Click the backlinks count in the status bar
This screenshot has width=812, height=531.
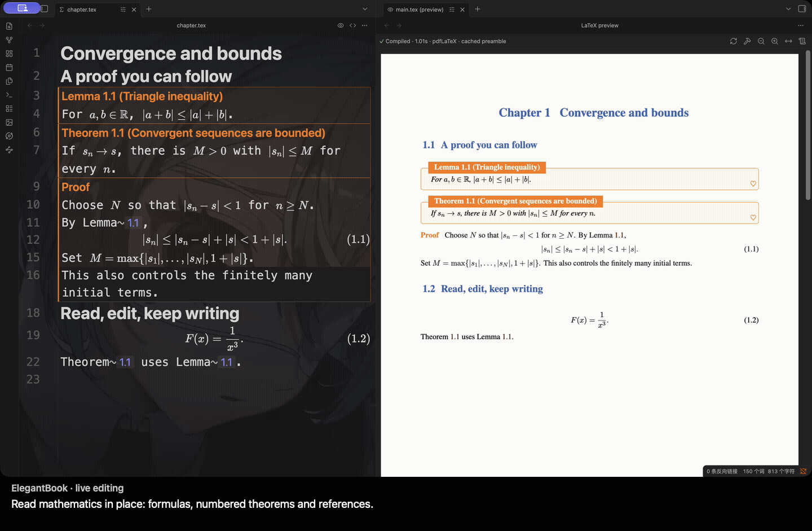point(722,471)
